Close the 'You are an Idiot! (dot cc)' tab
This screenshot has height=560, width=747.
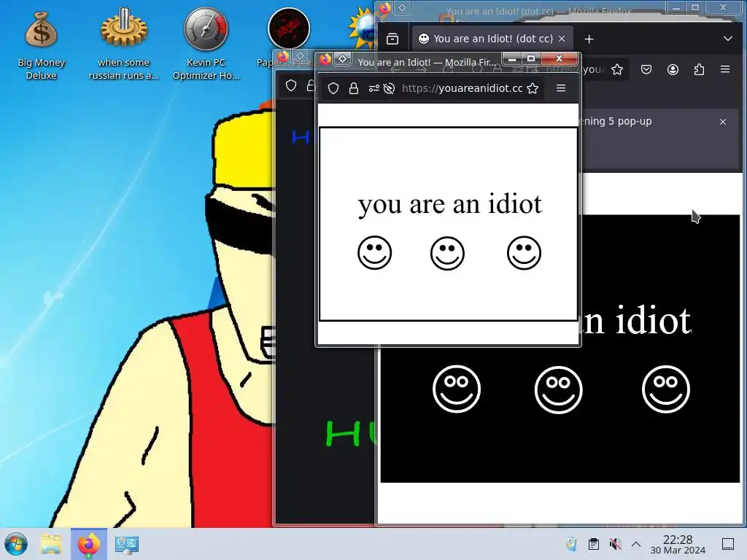coord(562,39)
